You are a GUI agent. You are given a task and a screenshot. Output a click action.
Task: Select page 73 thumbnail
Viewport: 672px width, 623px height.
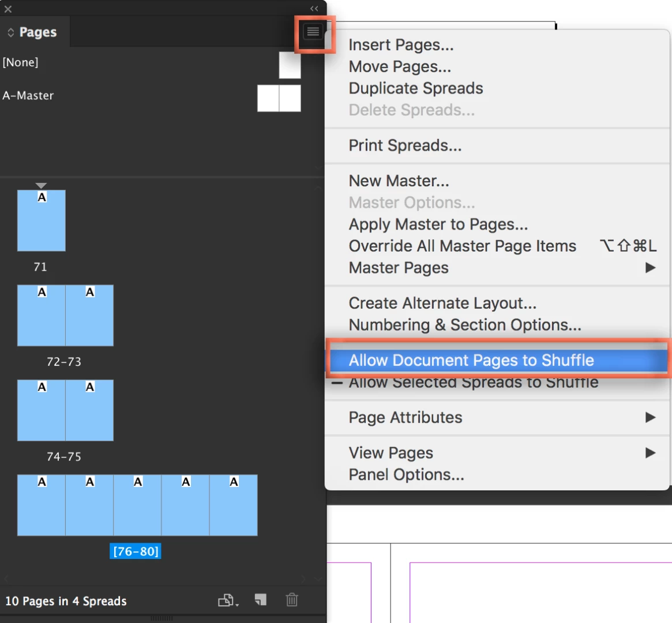point(89,316)
